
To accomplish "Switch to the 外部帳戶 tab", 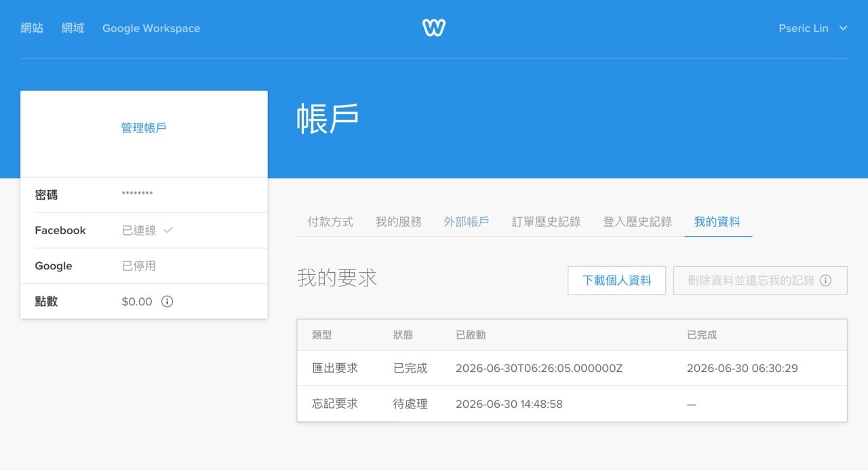I will (467, 222).
